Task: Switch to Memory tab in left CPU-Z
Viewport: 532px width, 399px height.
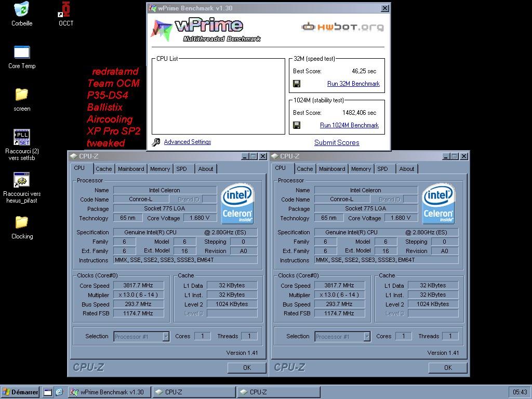Action: tap(160, 169)
